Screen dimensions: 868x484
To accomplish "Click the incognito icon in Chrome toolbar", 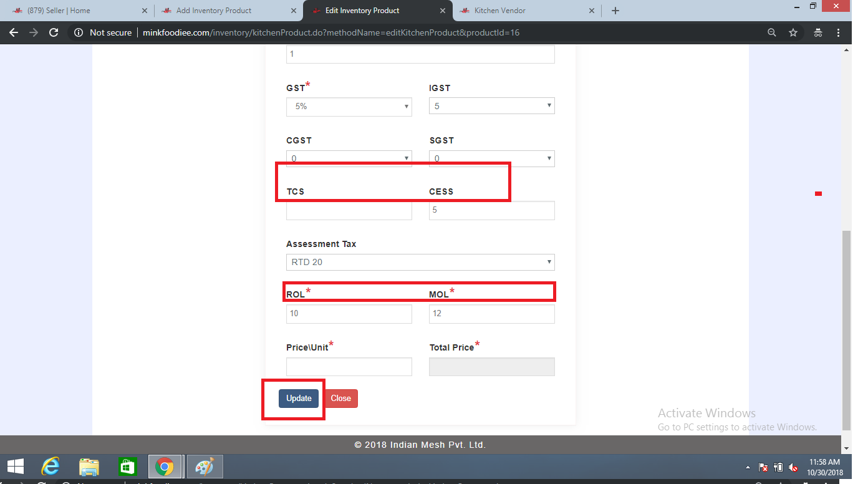I will pyautogui.click(x=818, y=32).
